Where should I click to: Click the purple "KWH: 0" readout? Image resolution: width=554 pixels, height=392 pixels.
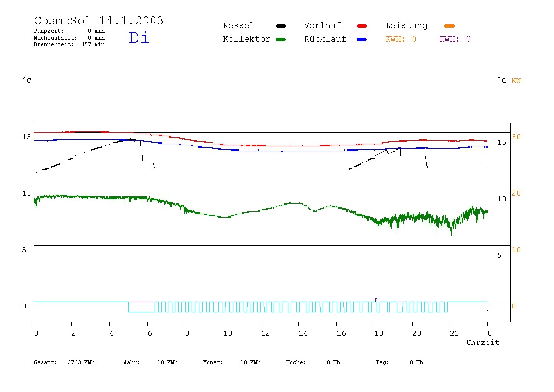click(455, 39)
